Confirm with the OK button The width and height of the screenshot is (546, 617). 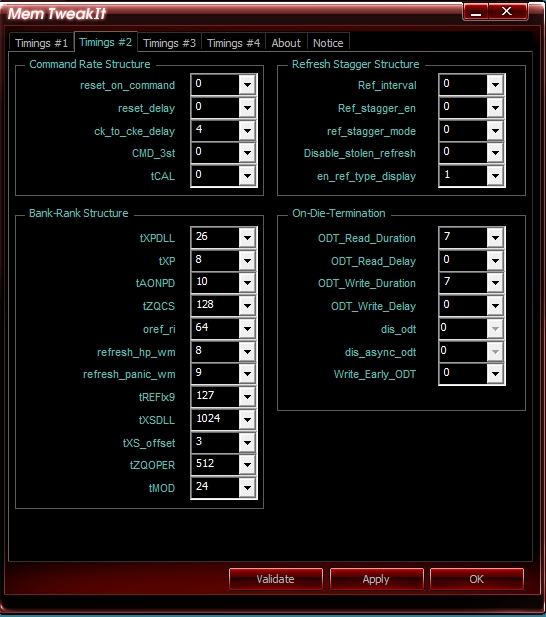(x=476, y=579)
